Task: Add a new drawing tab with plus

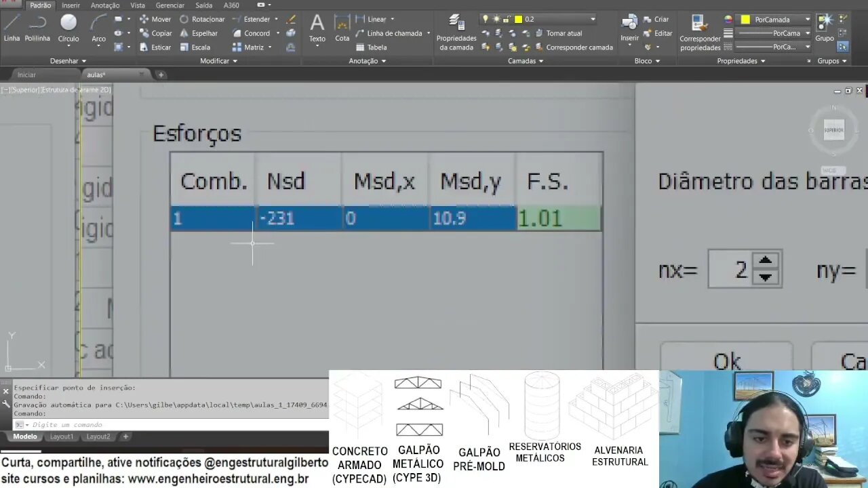Action: 161,75
